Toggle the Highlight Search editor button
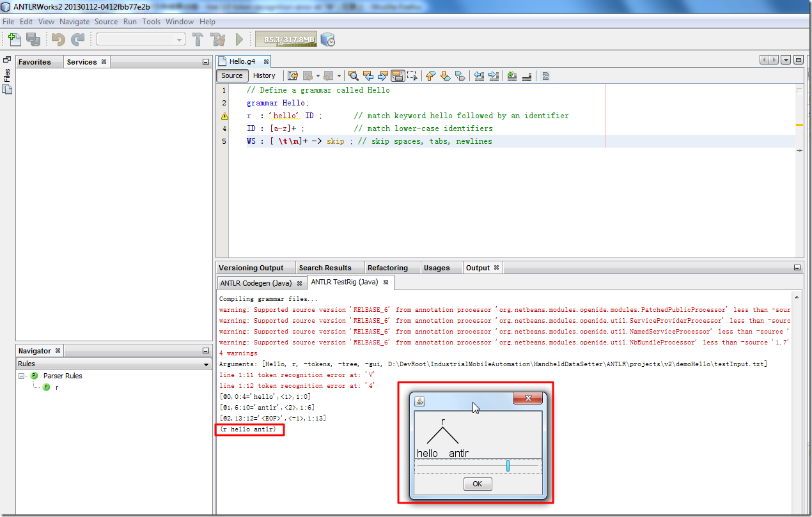812x517 pixels. 397,75
